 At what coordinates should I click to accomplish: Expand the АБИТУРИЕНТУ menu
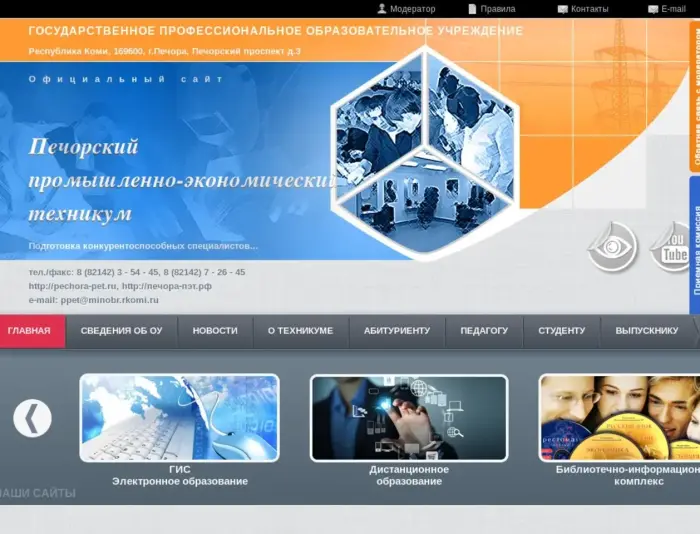(x=397, y=331)
